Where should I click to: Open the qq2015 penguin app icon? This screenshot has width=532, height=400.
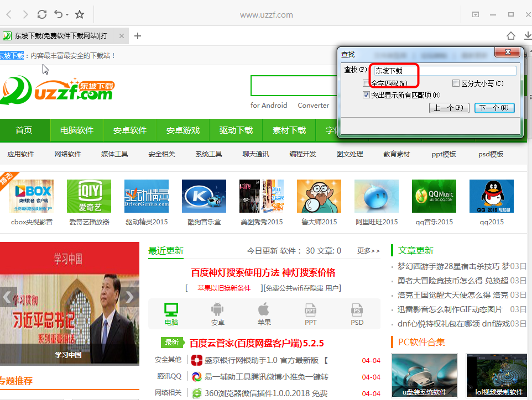[x=492, y=196]
